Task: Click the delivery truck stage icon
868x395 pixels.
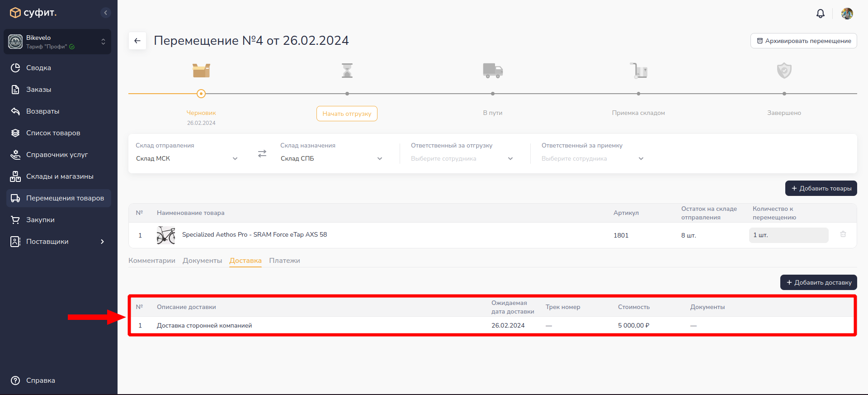Action: [493, 71]
